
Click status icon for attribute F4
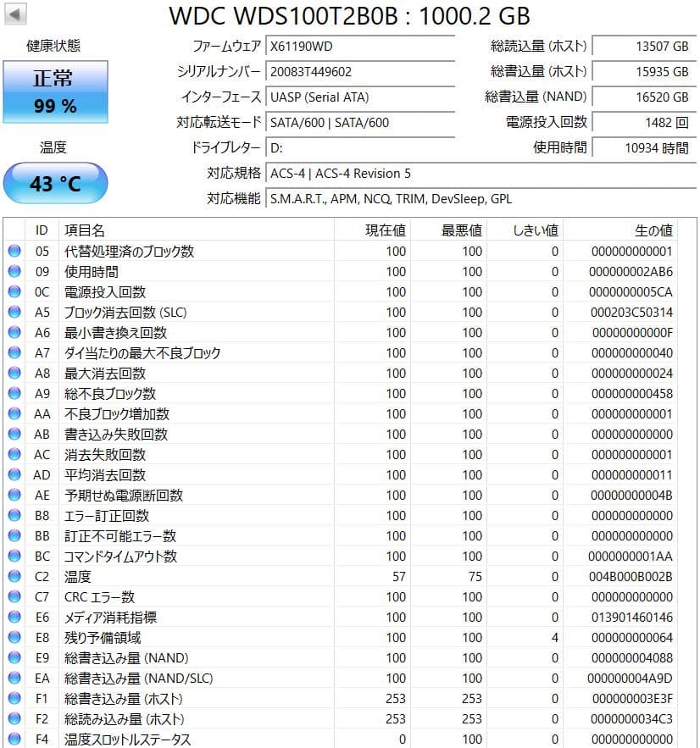14,739
